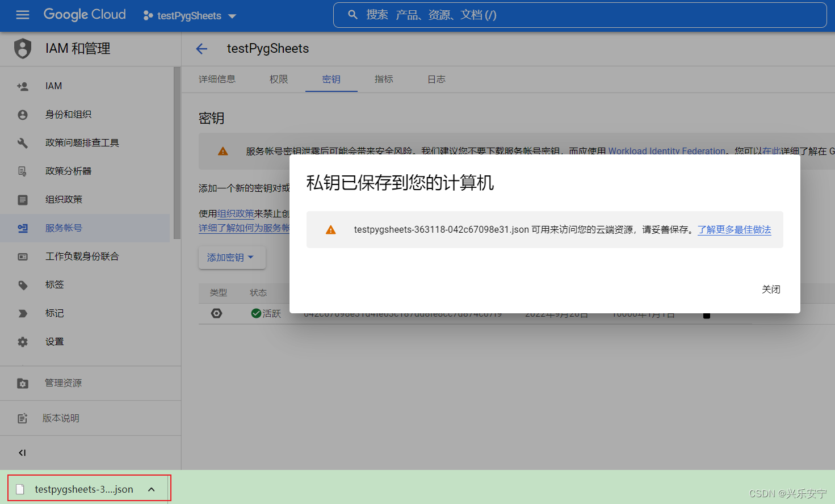The width and height of the screenshot is (835, 504).
Task: Select the IAM sidebar icon
Action: click(23, 86)
